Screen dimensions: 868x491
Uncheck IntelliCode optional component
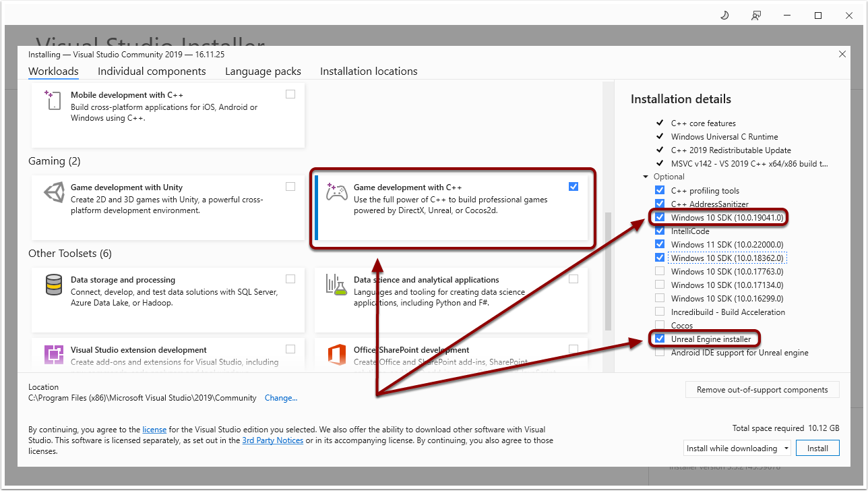pyautogui.click(x=660, y=231)
